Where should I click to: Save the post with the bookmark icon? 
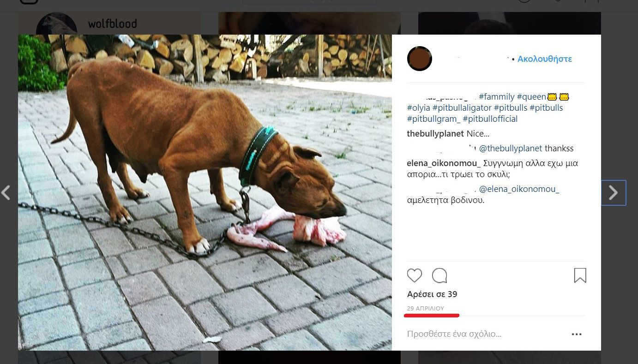pyautogui.click(x=580, y=275)
